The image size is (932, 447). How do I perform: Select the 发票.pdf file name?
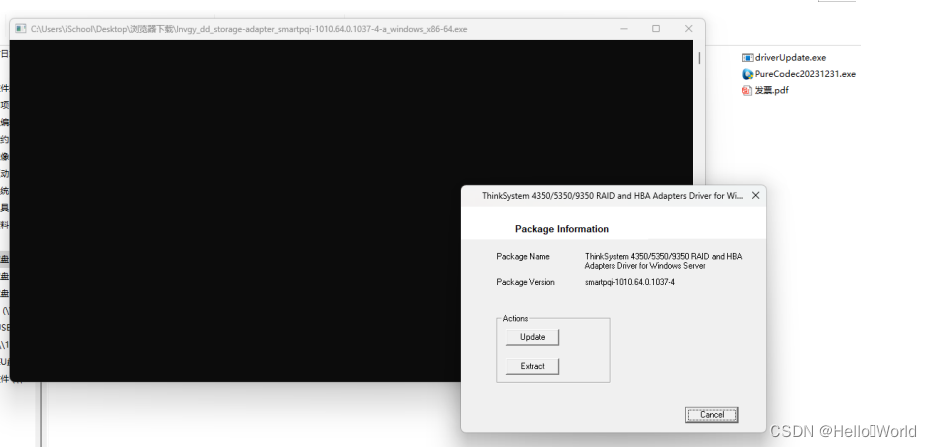772,90
